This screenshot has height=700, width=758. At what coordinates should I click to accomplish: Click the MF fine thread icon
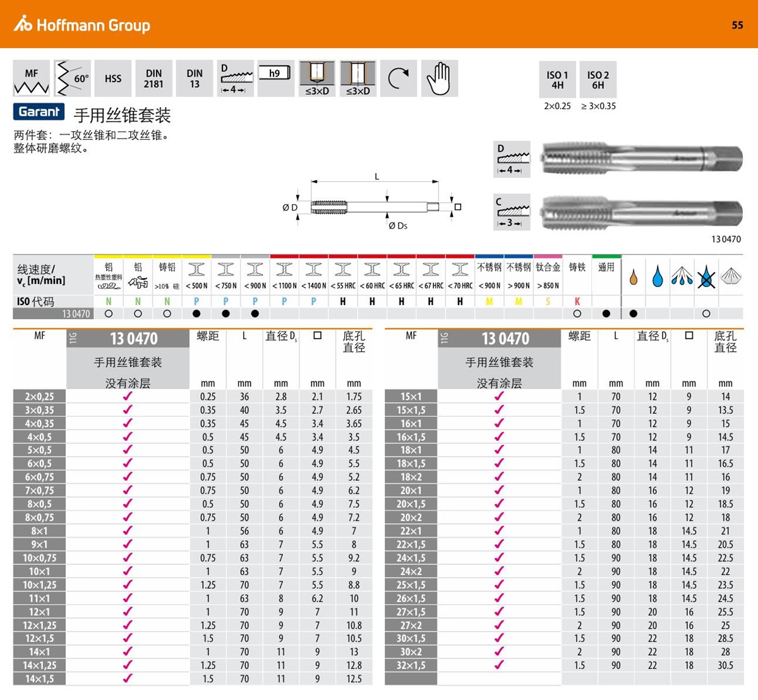pyautogui.click(x=32, y=78)
